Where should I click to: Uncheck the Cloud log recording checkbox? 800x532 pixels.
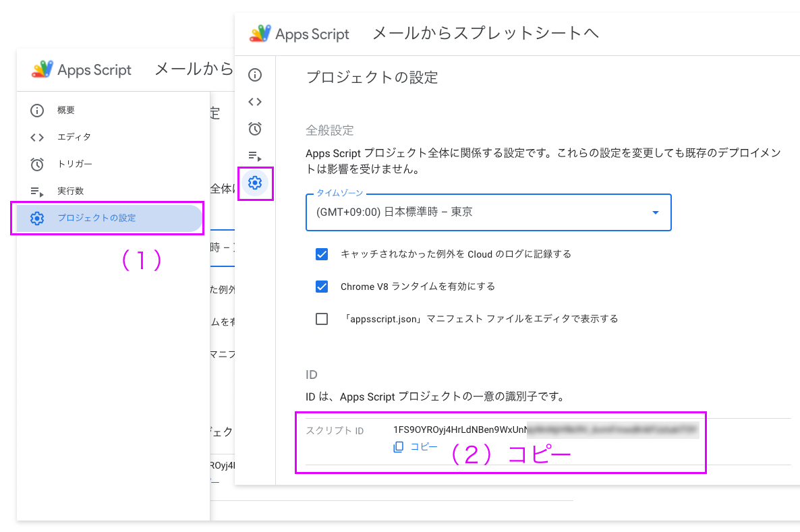(322, 254)
